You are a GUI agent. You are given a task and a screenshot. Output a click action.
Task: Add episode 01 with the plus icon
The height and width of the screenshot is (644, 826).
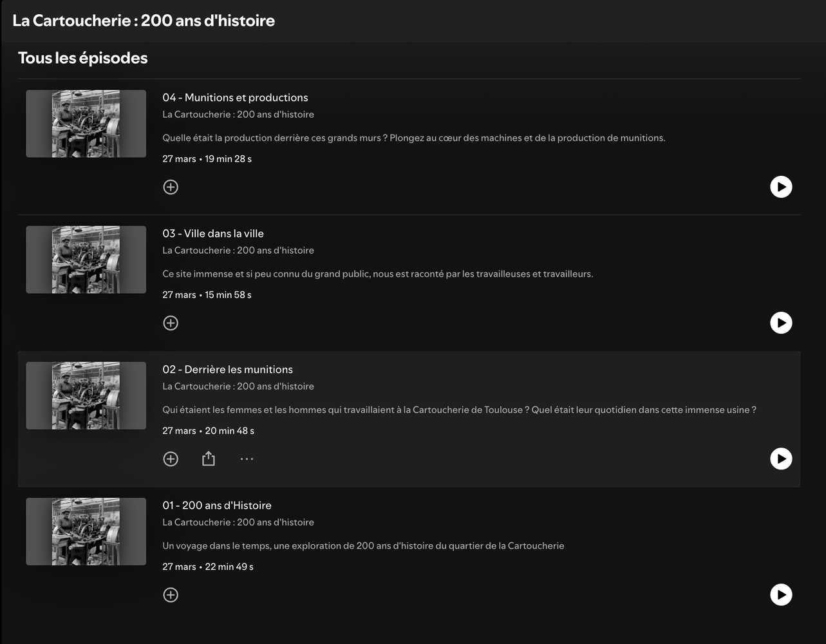pyautogui.click(x=171, y=594)
